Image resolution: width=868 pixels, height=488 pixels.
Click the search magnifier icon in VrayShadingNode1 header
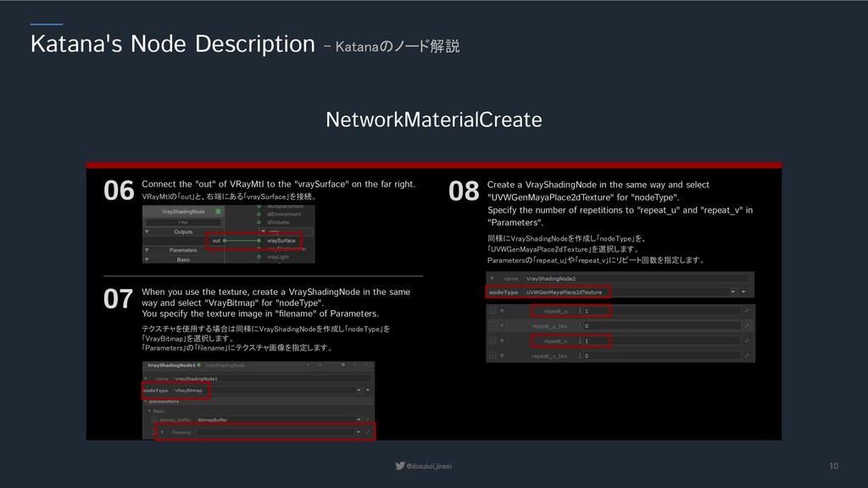pyautogui.click(x=366, y=365)
